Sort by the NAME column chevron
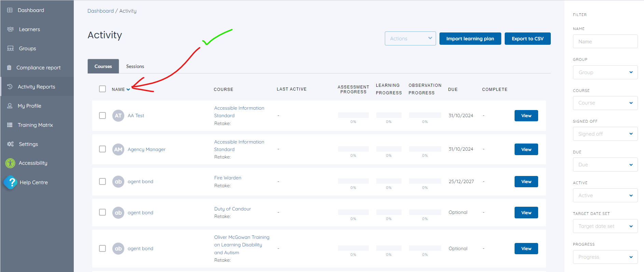 (x=128, y=90)
